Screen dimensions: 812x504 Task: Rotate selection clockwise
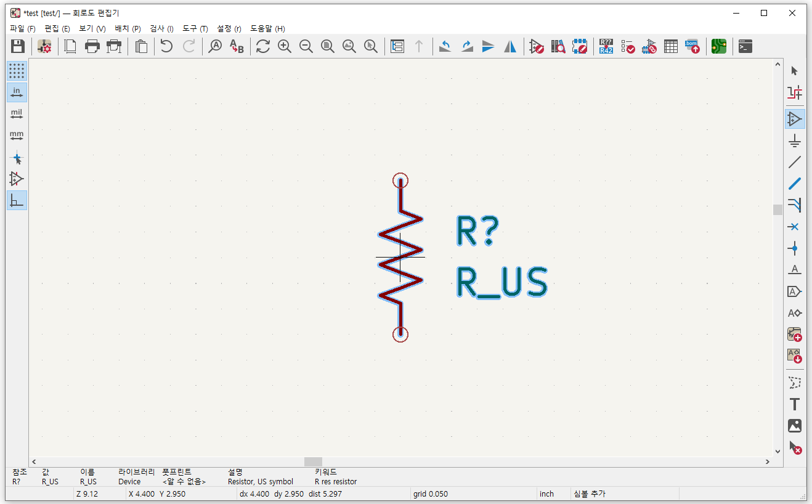click(x=467, y=46)
